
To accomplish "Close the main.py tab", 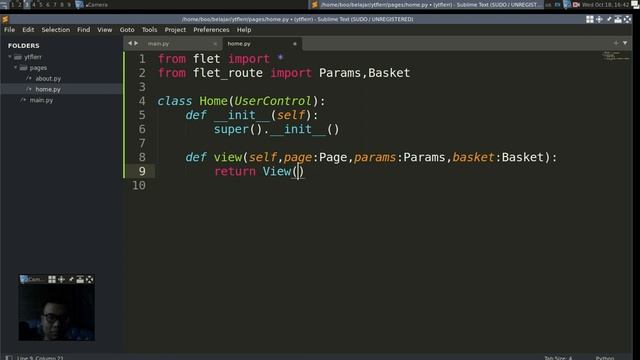I will point(215,44).
